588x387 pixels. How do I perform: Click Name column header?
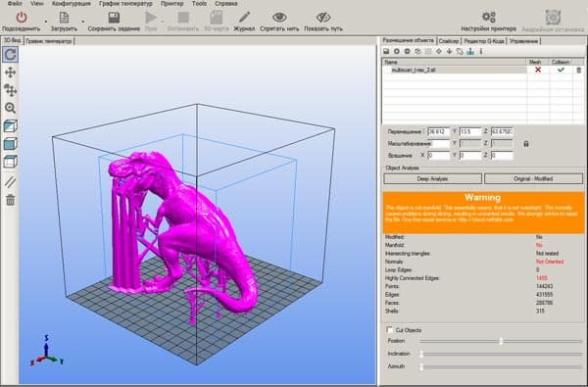tap(455, 62)
